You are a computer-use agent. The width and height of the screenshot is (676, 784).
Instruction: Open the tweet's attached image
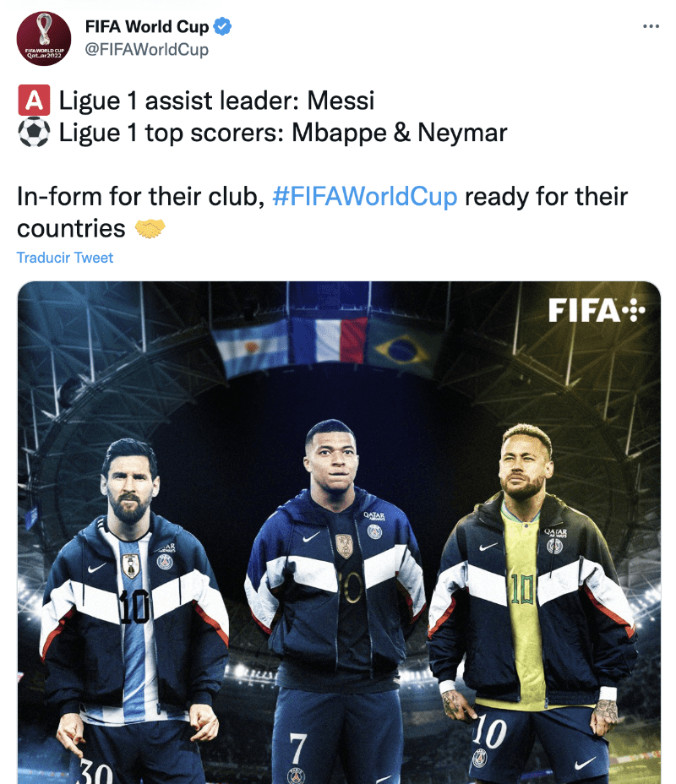click(x=339, y=532)
